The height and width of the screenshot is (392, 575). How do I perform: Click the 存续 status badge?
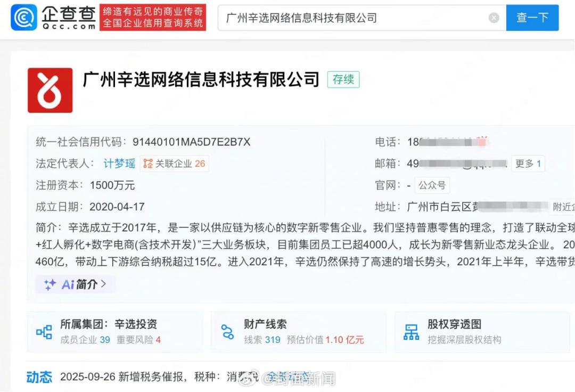click(x=343, y=79)
